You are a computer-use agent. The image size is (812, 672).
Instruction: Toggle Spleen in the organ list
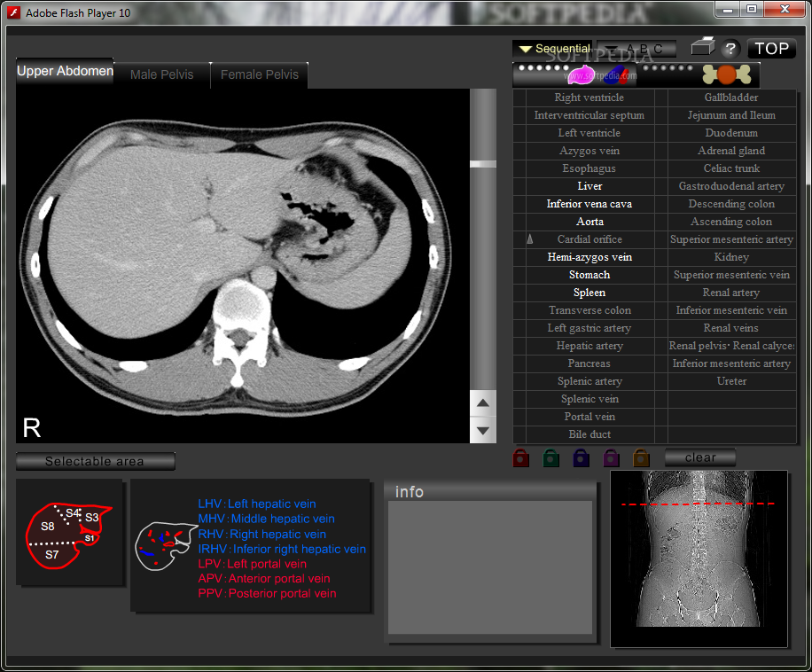(x=589, y=293)
